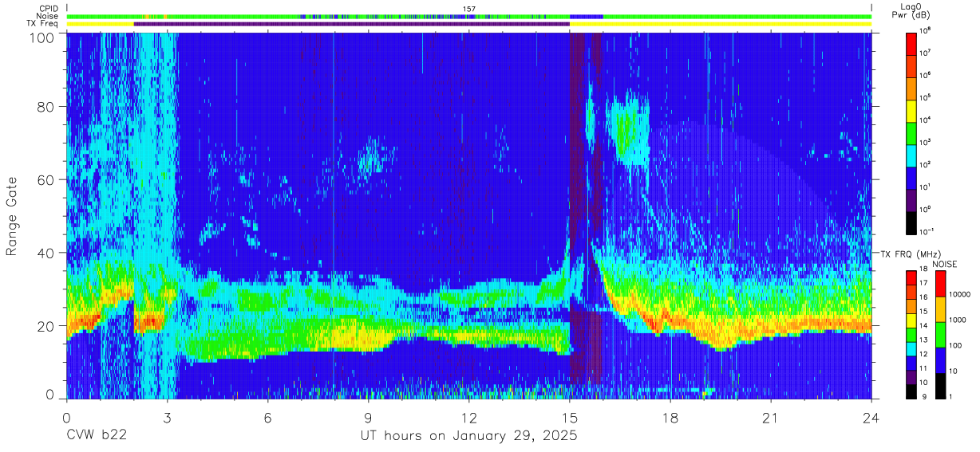Click the 10^-1 label on power colorbar
Screen dimensions: 980x452
tap(927, 231)
